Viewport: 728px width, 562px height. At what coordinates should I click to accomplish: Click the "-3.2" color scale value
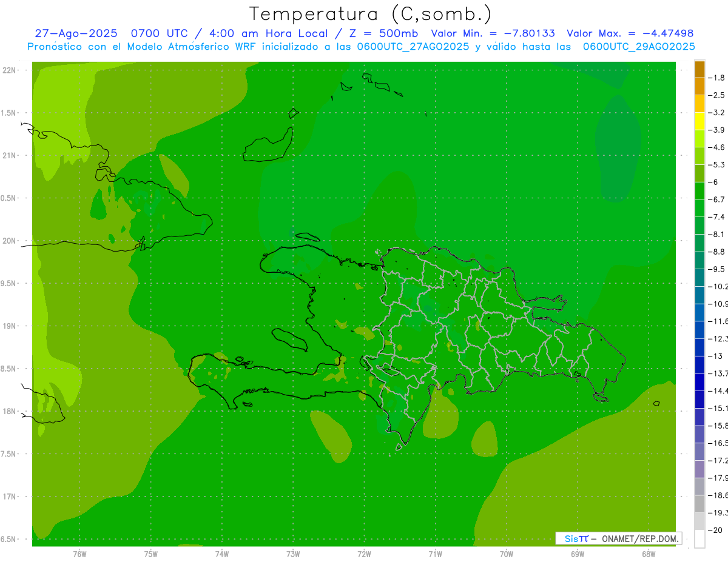pos(716,112)
